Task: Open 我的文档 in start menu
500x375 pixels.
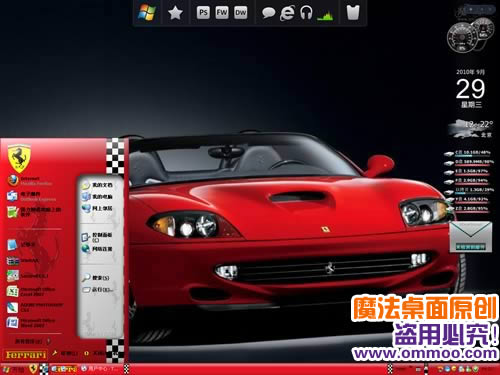Action: tap(98, 185)
